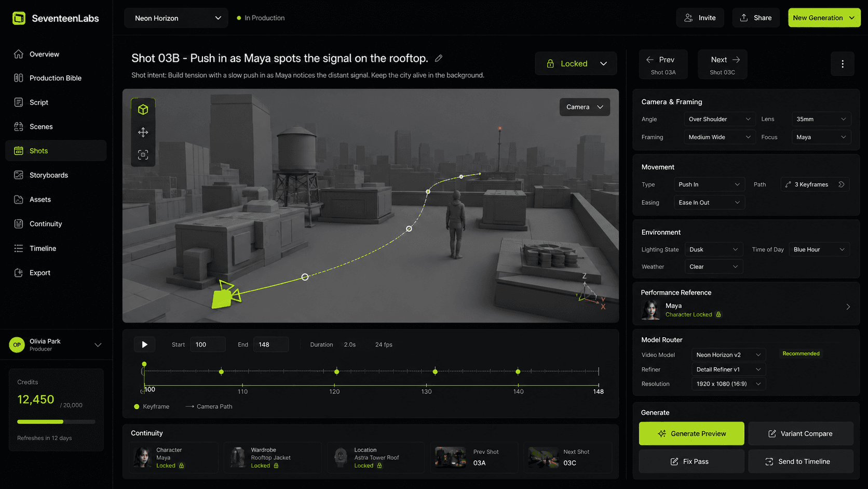Open the 3 Keyframes path editor
The image size is (868, 489).
click(x=815, y=184)
